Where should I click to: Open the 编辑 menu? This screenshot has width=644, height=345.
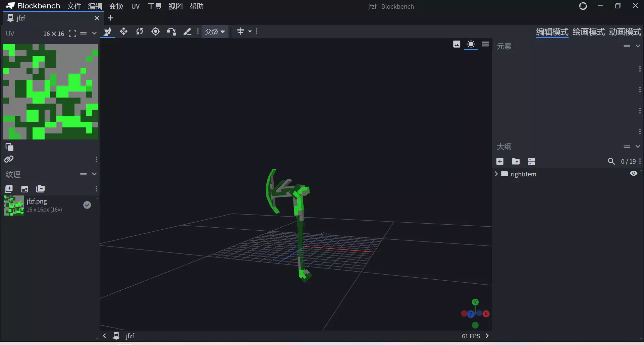tap(95, 6)
